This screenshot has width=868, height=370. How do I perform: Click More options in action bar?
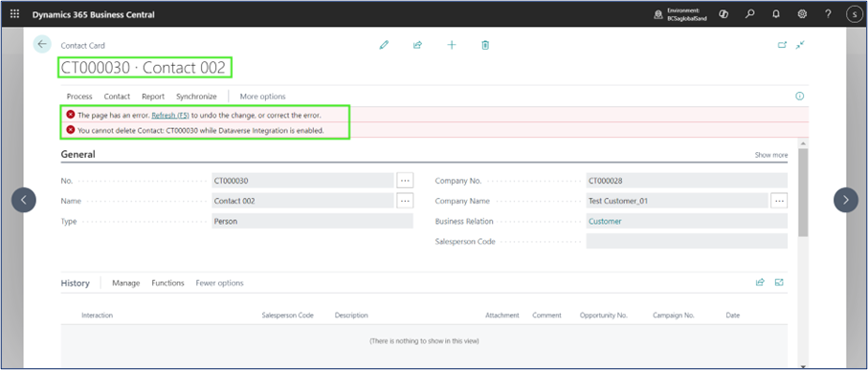pos(263,97)
